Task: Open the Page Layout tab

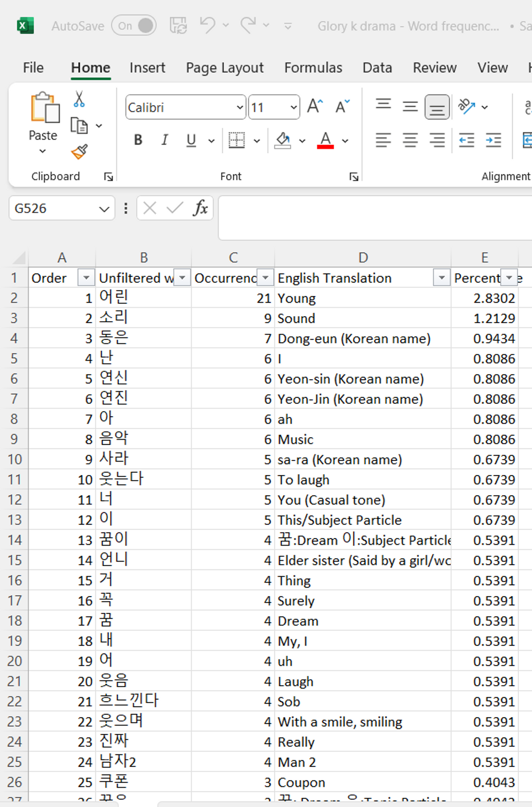Action: (225, 67)
